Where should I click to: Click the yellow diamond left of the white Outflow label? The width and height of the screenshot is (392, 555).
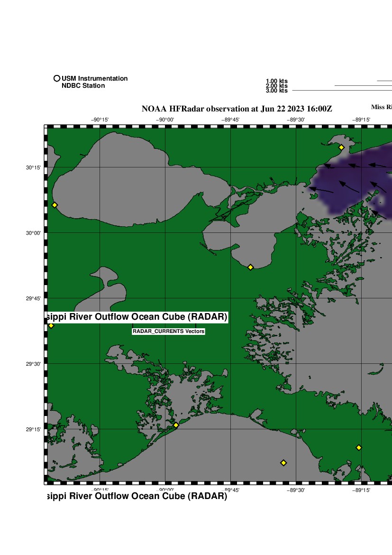tap(51, 325)
